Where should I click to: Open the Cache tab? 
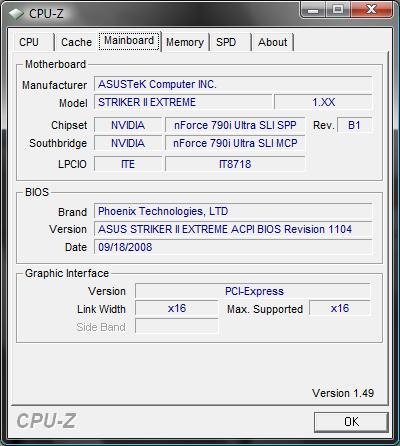click(x=76, y=42)
